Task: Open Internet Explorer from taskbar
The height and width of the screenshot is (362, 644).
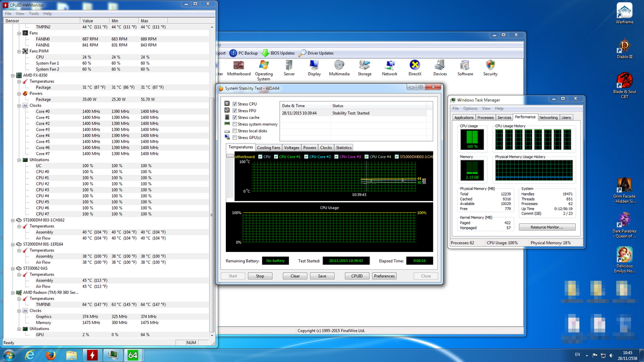Action: coord(30,355)
